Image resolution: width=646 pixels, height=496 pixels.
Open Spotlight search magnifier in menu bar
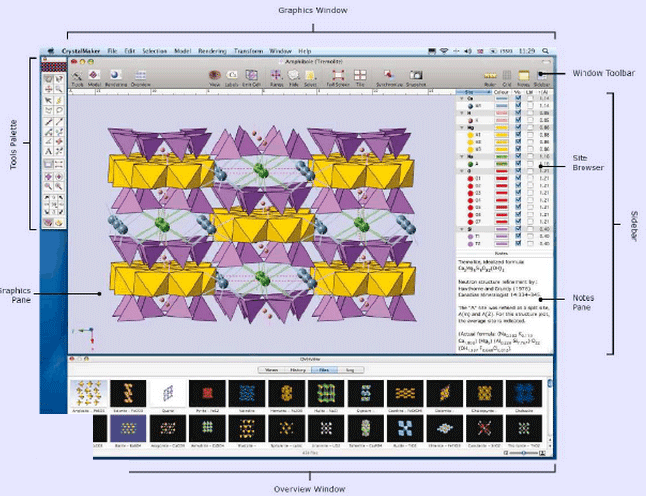pyautogui.click(x=545, y=51)
